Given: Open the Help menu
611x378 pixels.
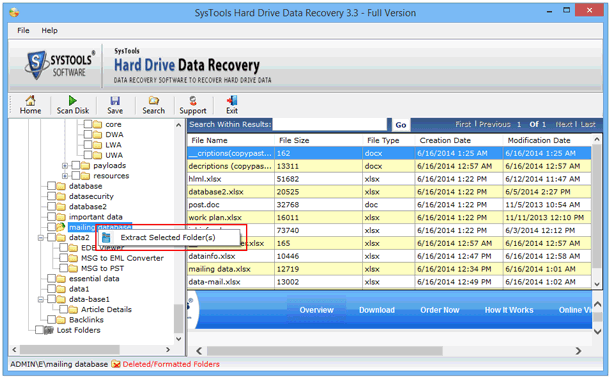Looking at the screenshot, I should 49,30.
